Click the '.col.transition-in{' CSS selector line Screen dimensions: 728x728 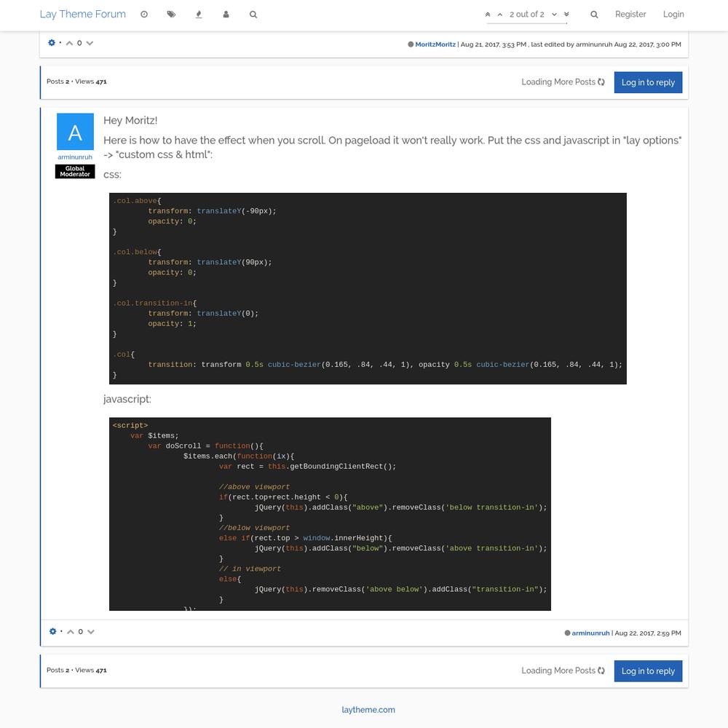(x=154, y=303)
